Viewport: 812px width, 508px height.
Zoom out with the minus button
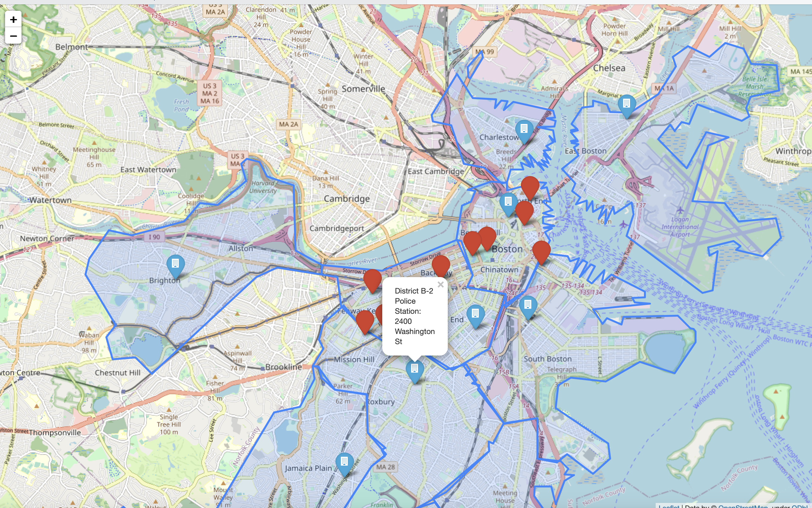tap(13, 36)
